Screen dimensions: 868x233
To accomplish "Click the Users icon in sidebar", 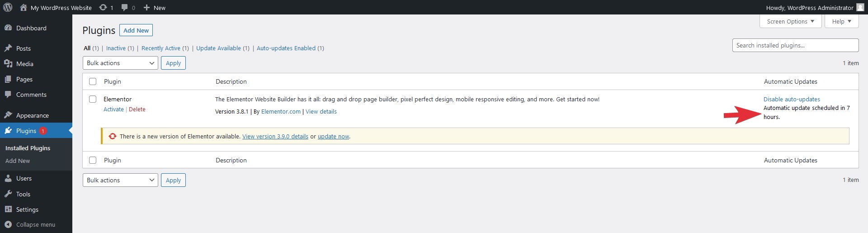I will pos(8,178).
